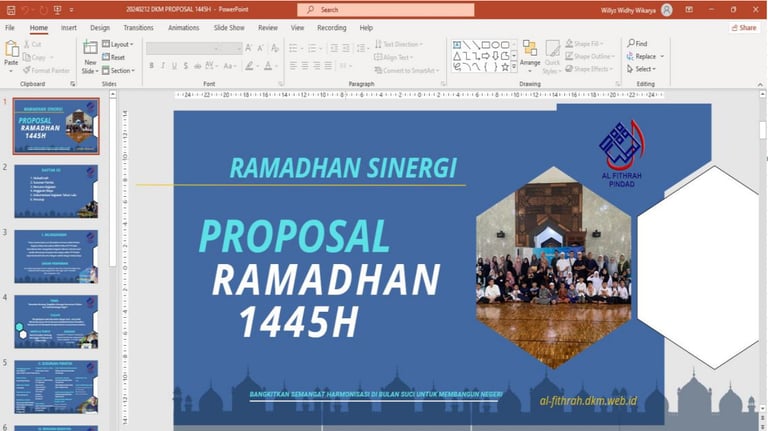The width and height of the screenshot is (768, 431).
Task: Open the Clipboard pane launcher
Action: click(73, 84)
